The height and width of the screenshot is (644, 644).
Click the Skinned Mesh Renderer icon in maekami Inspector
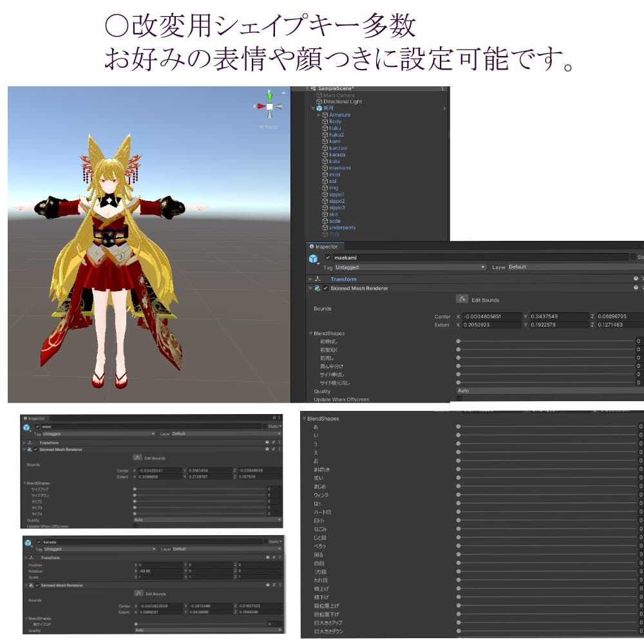point(317,289)
